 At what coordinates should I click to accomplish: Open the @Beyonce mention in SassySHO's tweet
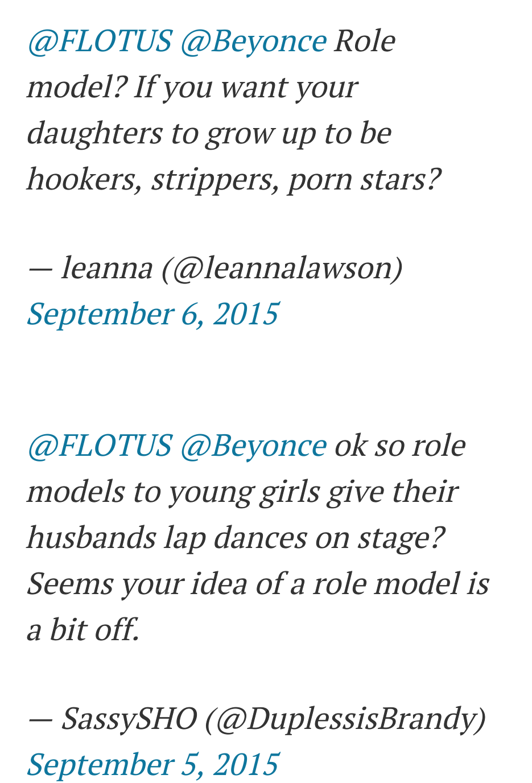pyautogui.click(x=253, y=446)
